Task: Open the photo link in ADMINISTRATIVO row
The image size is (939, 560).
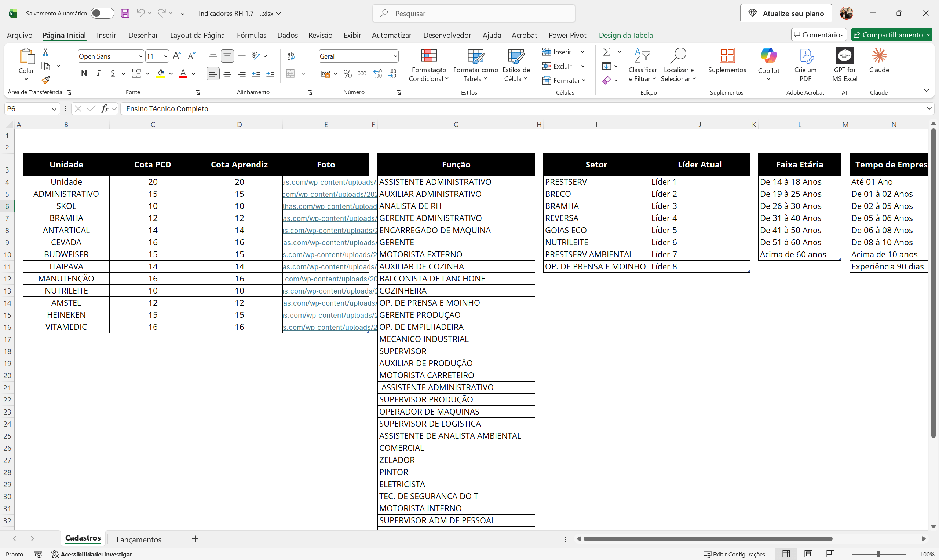Action: [330, 194]
